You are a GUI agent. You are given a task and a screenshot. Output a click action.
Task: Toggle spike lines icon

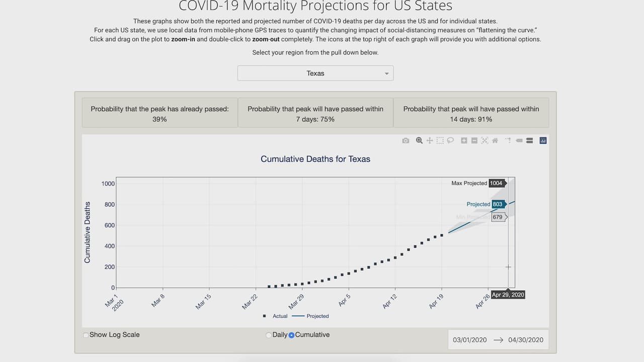(508, 141)
